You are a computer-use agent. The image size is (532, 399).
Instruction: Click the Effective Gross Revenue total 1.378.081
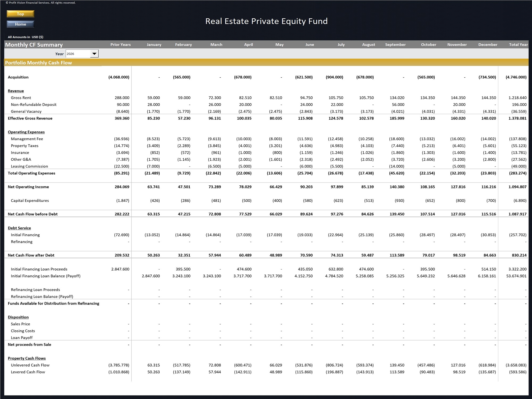(517, 118)
